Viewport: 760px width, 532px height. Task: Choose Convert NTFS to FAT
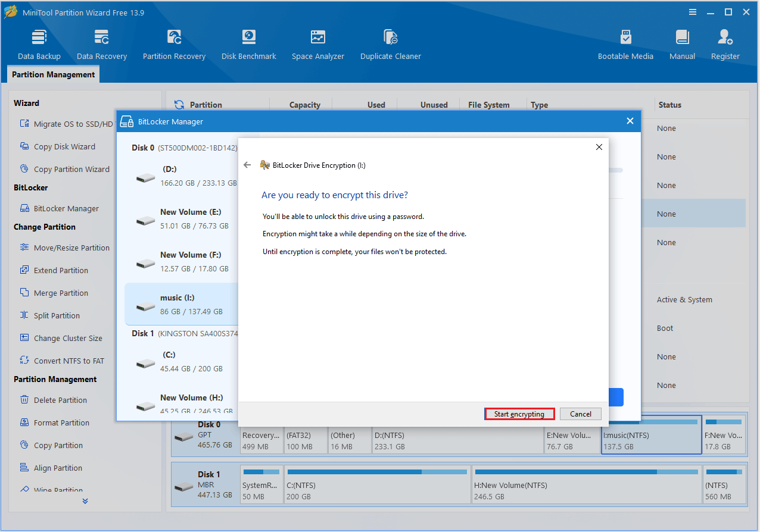point(61,361)
